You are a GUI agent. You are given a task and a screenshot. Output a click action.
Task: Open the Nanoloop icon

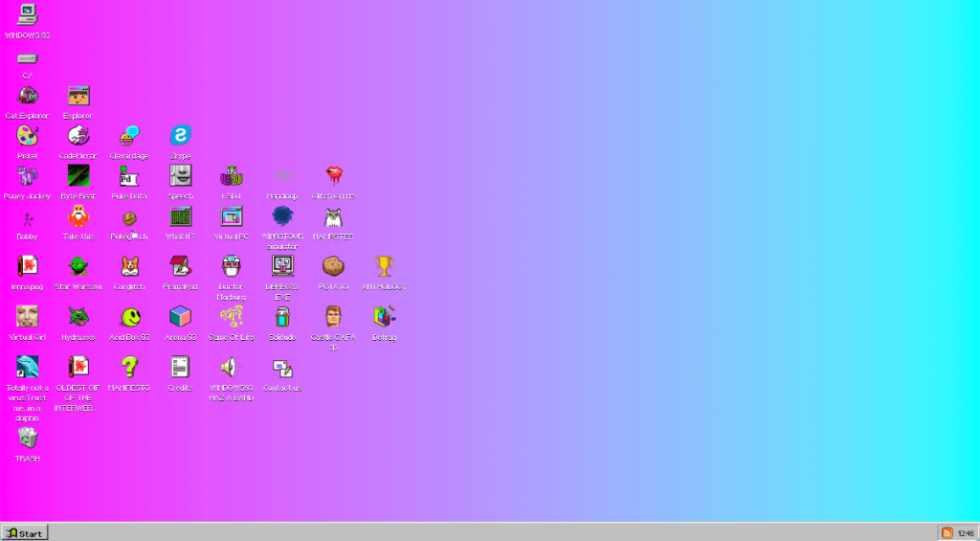[x=282, y=176]
